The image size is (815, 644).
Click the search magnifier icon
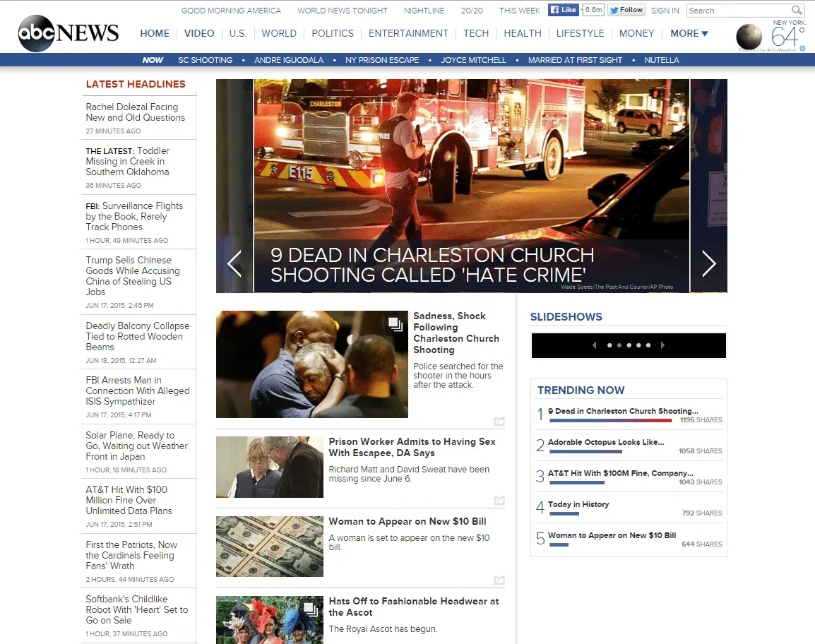click(797, 10)
